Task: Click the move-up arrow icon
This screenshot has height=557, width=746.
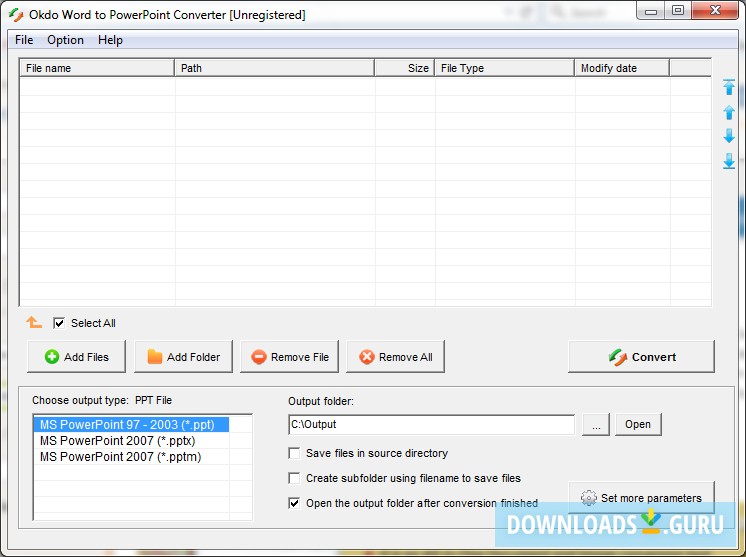Action: (x=729, y=112)
